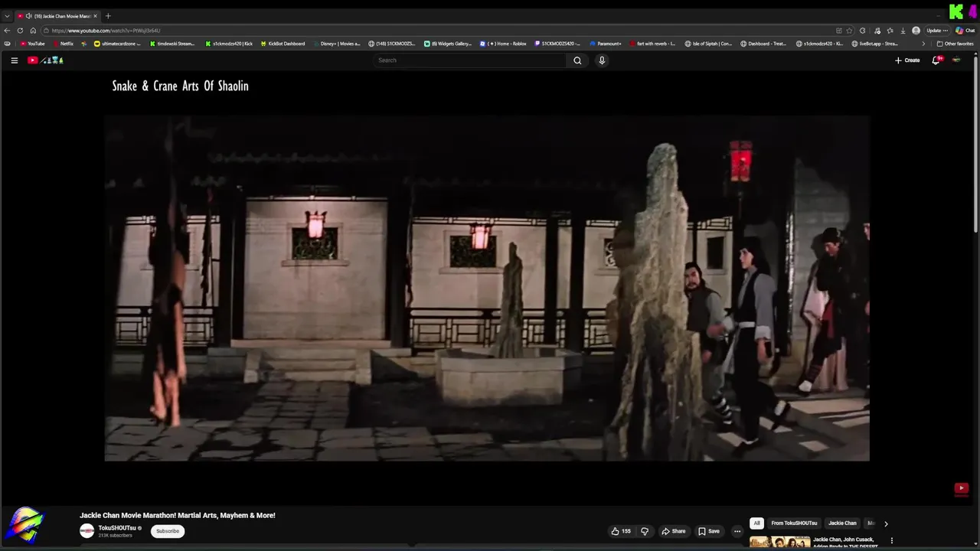Open the Dashboard - Treat bookmark
This screenshot has width=980, height=551.
[x=763, y=44]
